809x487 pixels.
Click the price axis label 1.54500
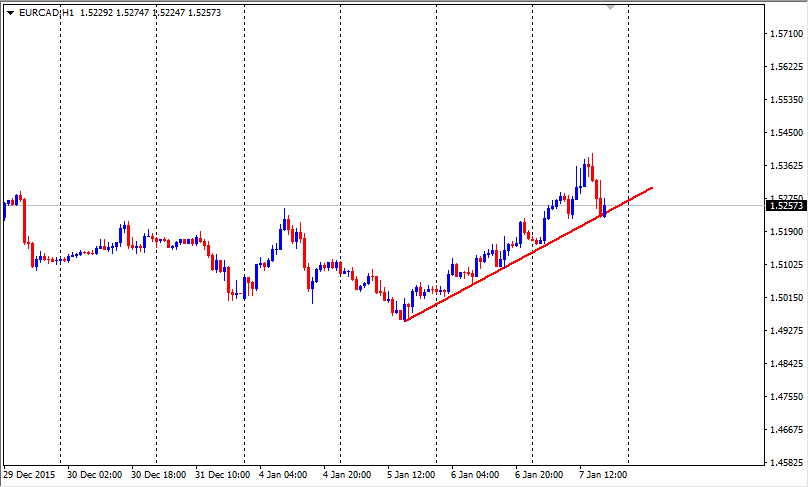click(787, 133)
